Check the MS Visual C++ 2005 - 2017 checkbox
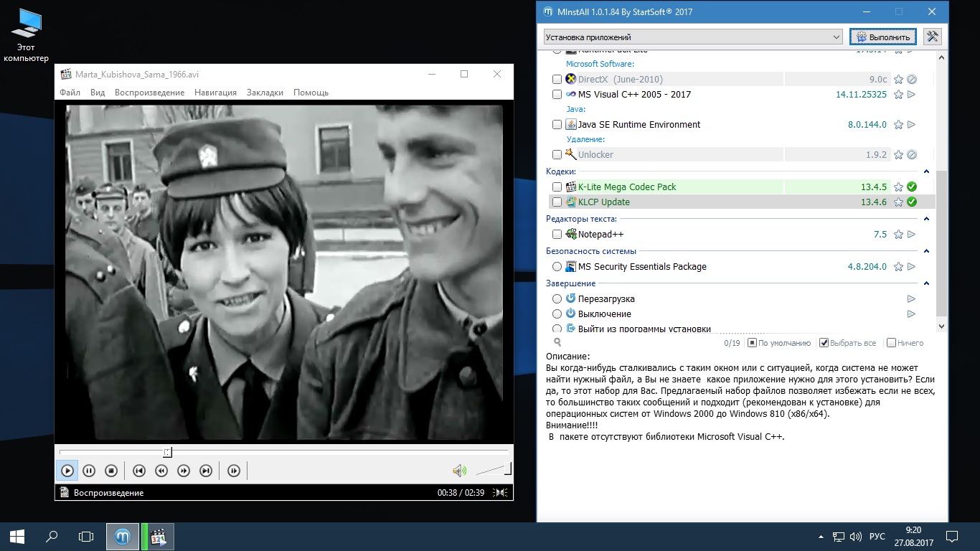 pos(557,95)
